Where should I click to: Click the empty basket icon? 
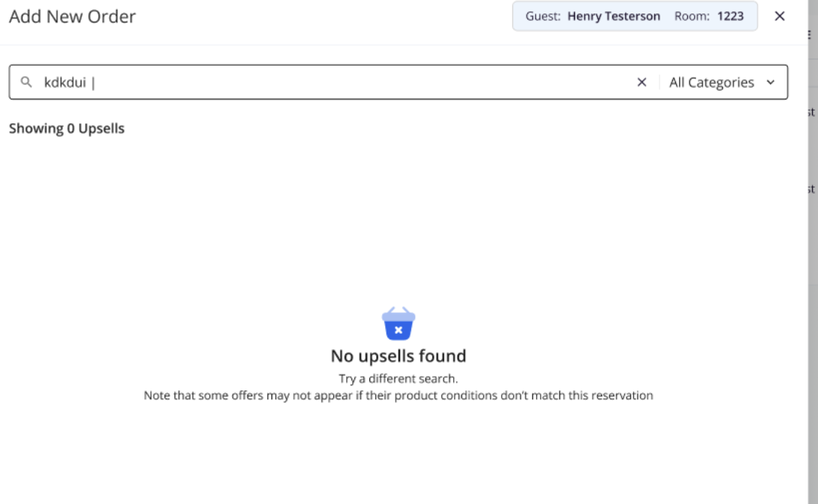coord(399,324)
